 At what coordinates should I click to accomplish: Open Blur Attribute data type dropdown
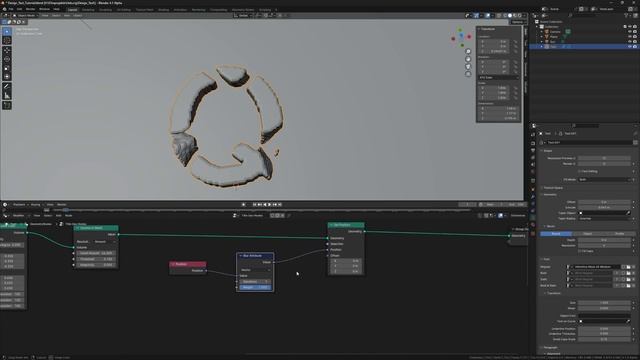tap(256, 270)
